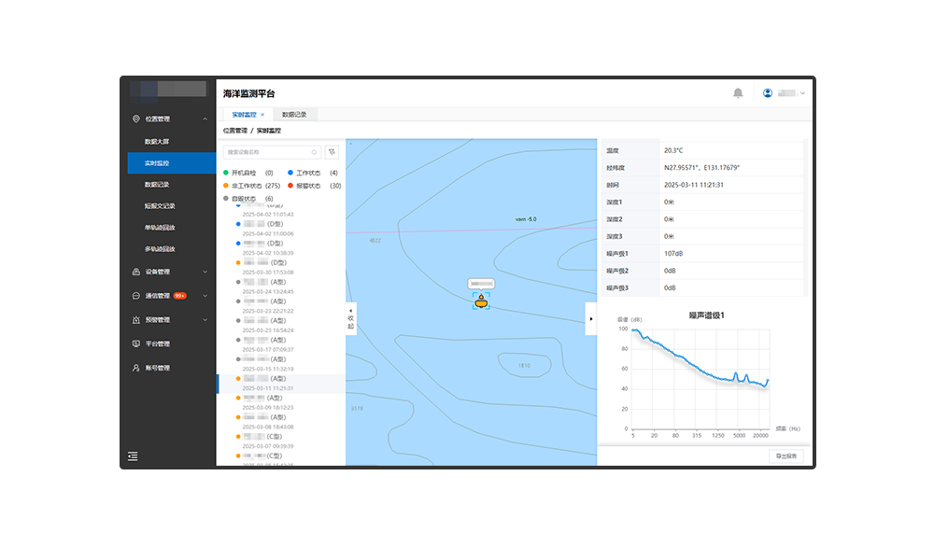The image size is (934, 560).
Task: Select device dated 2025-03-11 11:21:31
Action: point(280,384)
